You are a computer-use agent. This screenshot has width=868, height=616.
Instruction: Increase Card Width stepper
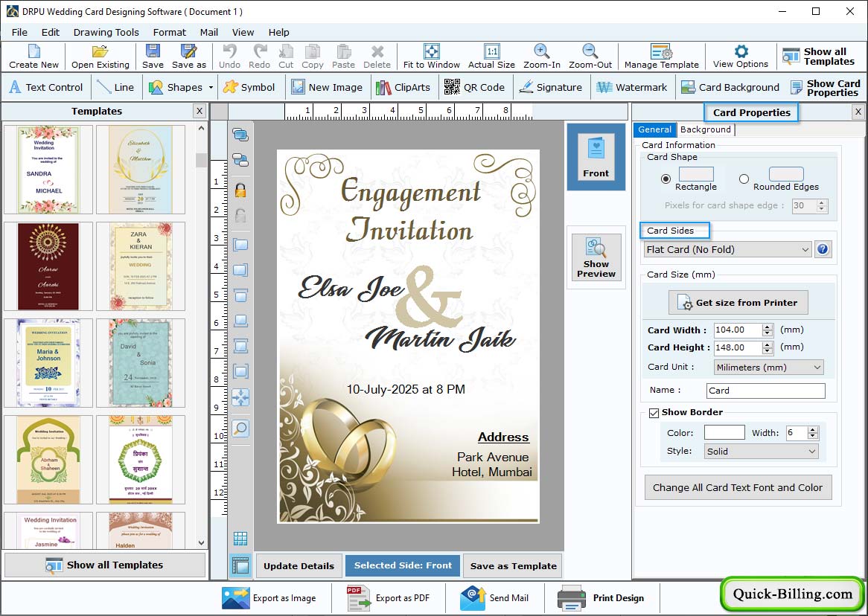point(768,327)
